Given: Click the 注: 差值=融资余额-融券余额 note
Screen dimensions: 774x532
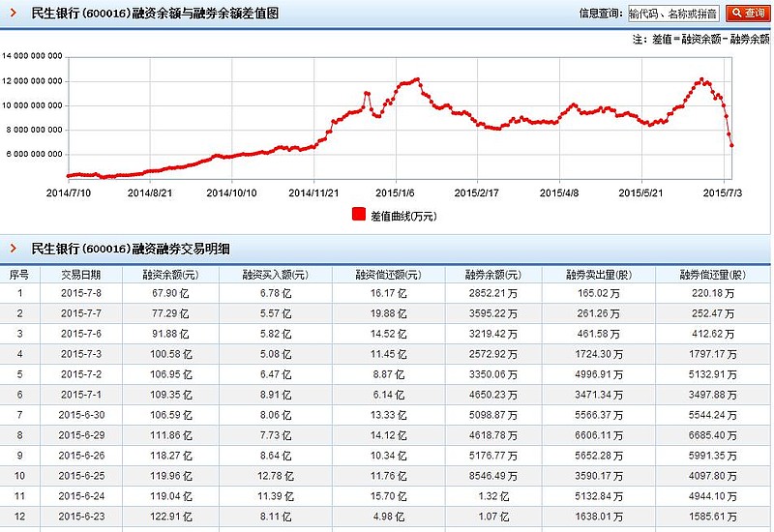Looking at the screenshot, I should (x=700, y=39).
